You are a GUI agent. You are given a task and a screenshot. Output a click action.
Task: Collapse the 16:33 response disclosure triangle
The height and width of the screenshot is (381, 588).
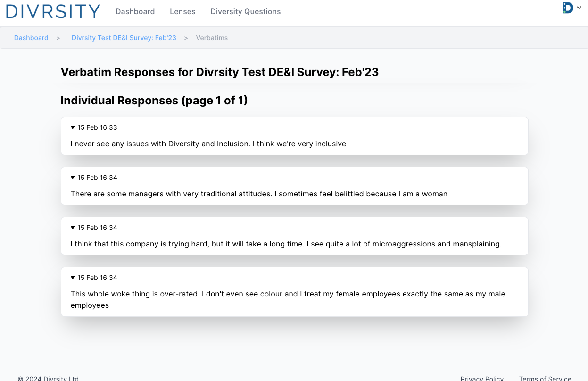(x=73, y=127)
